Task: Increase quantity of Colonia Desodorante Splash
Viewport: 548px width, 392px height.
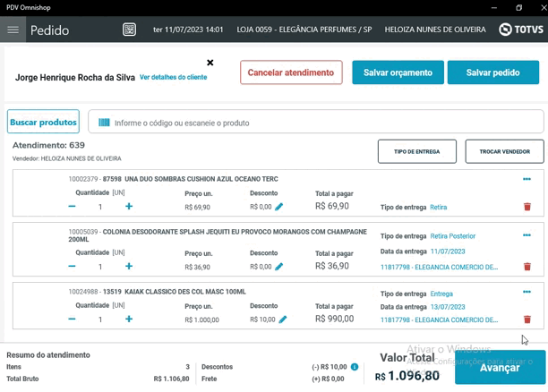Action: pyautogui.click(x=129, y=267)
